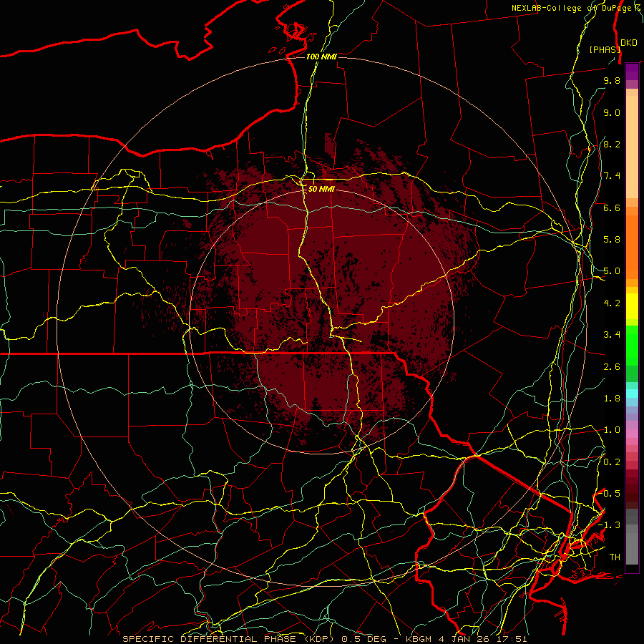Click the yellow band of color bar
Image resolution: width=644 pixels, height=644 pixels.
pos(632,306)
